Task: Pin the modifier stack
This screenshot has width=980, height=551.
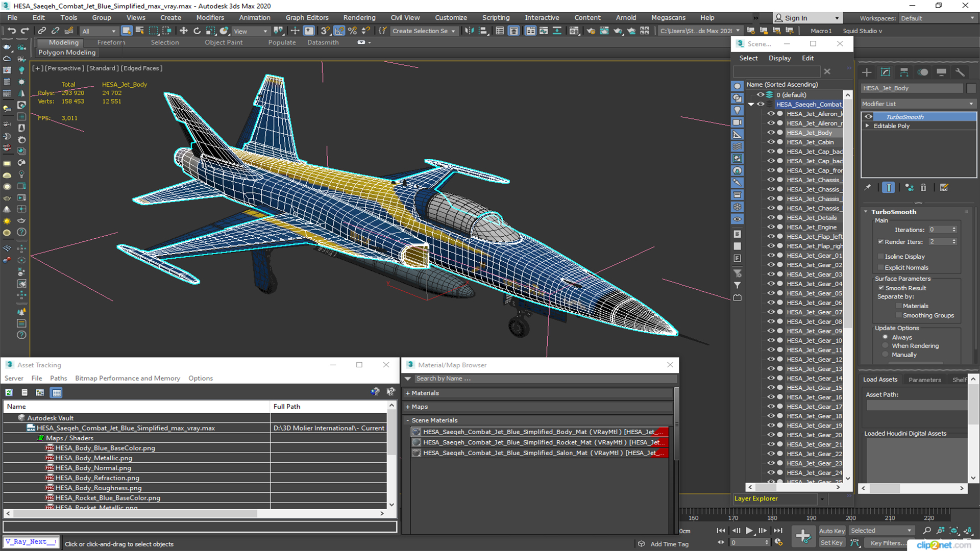Action: click(x=867, y=188)
